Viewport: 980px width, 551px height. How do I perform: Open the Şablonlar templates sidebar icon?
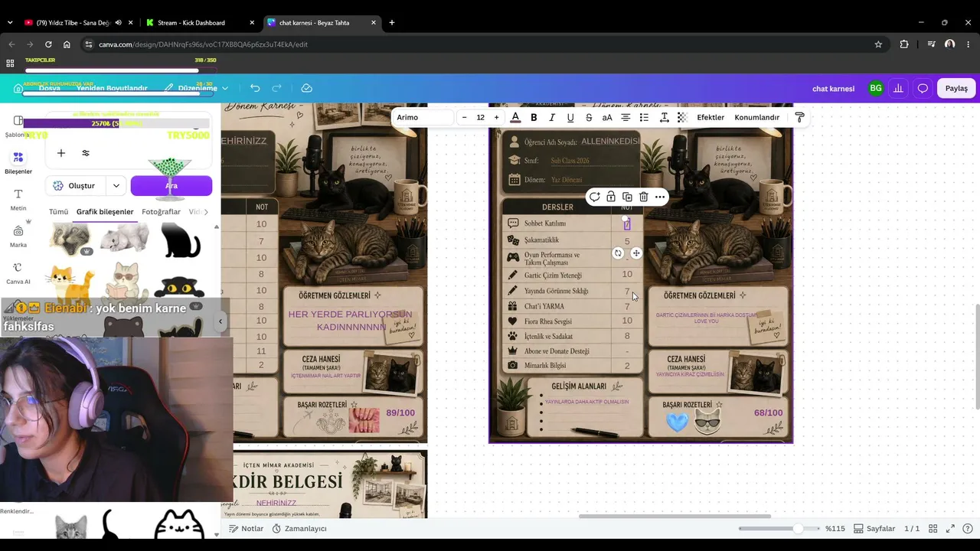tap(18, 126)
